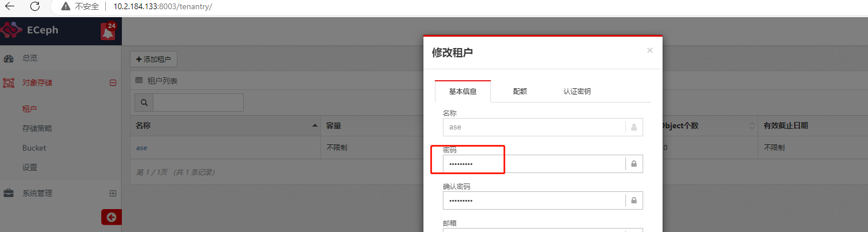Reload page with browser refresh icon

coord(34,6)
